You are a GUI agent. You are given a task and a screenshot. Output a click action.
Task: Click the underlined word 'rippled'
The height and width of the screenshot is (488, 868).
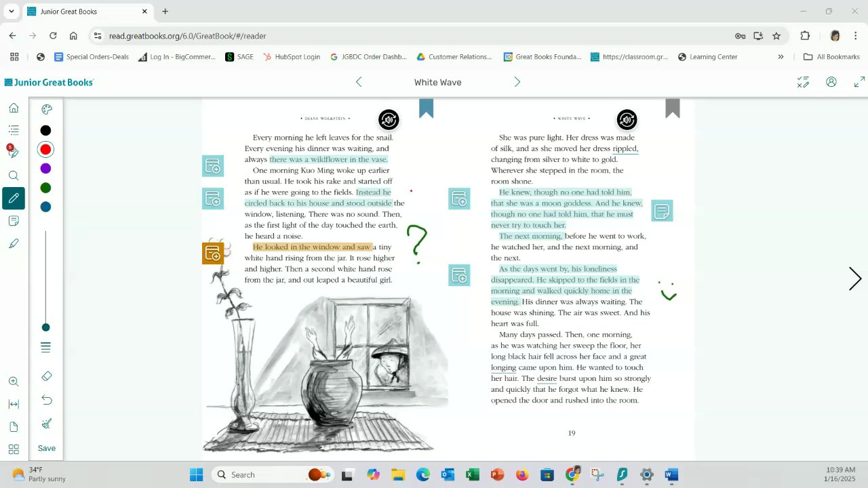[625, 148]
